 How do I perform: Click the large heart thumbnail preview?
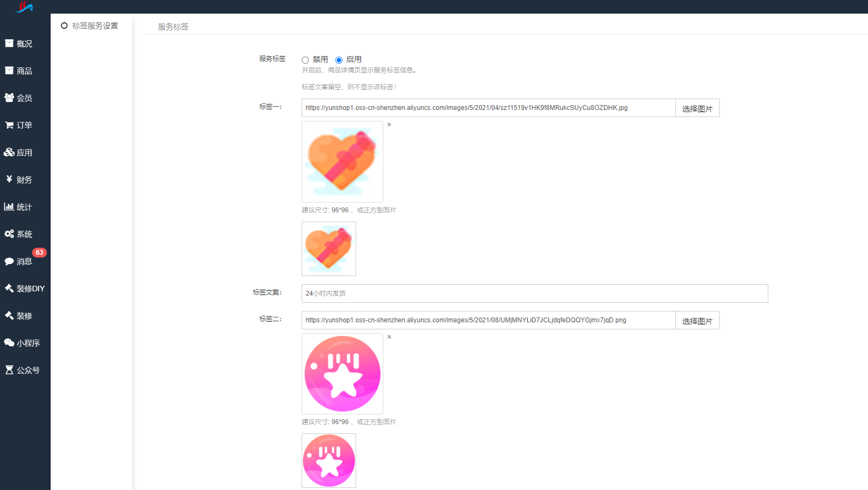tap(343, 162)
